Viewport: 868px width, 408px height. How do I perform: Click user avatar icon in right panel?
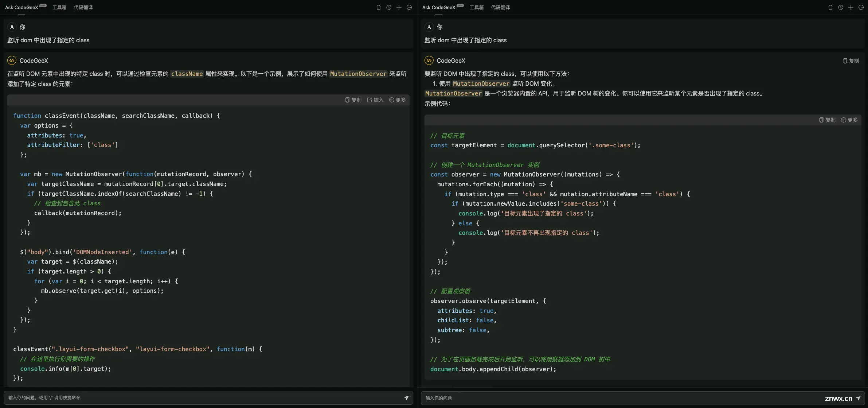pos(429,27)
